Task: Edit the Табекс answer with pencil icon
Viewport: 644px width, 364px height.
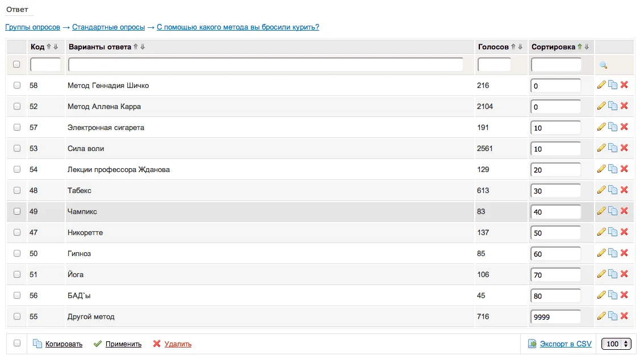Action: coord(601,190)
